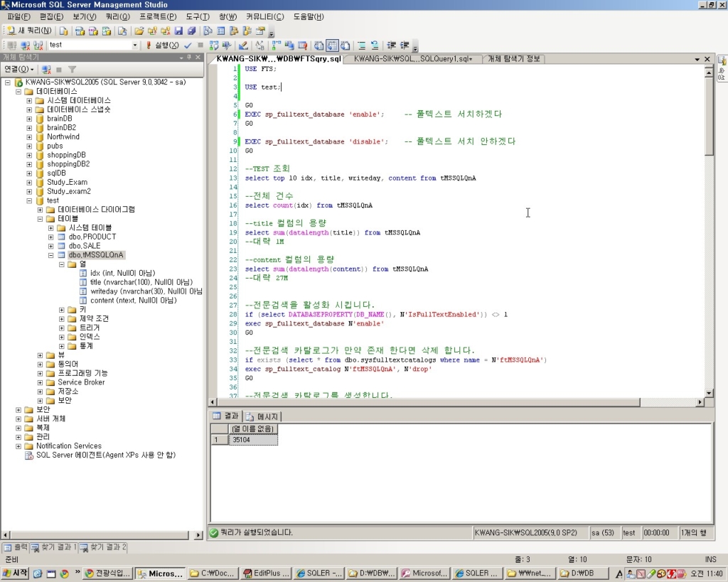Expand the Notification Services node
Image resolution: width=728 pixels, height=582 pixels.
pyautogui.click(x=18, y=446)
